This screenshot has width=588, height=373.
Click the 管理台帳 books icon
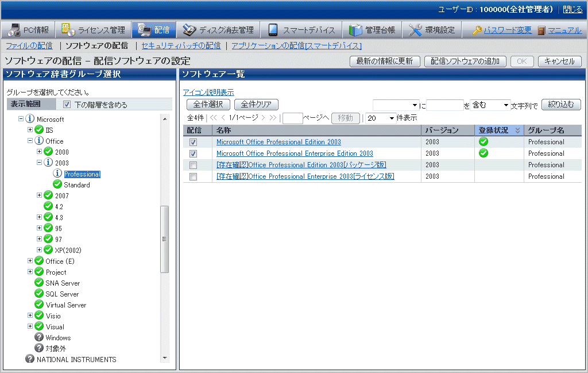(355, 30)
